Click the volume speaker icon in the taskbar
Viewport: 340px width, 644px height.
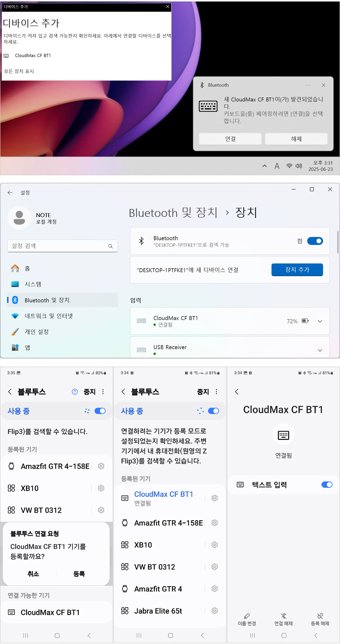[x=299, y=166]
